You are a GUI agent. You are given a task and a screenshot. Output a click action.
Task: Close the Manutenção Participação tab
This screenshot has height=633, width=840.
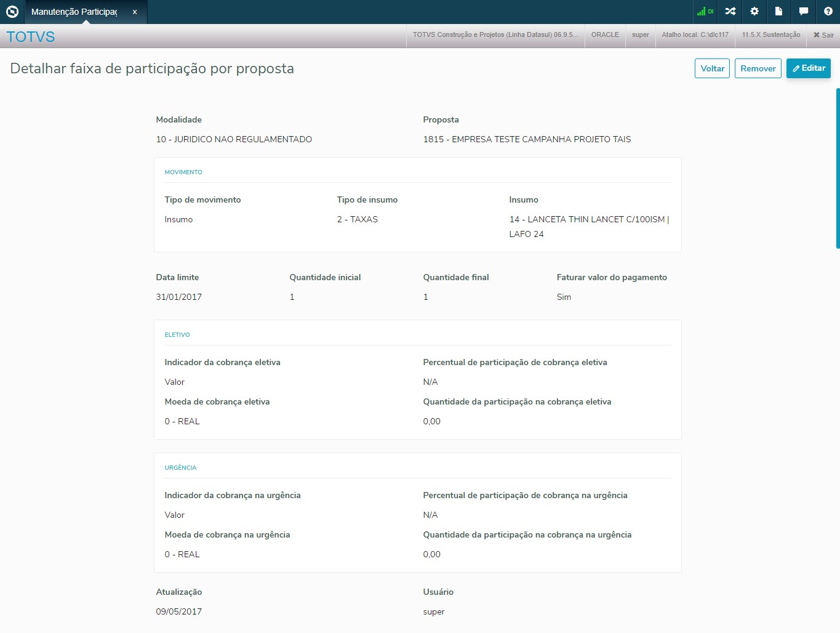coord(135,12)
